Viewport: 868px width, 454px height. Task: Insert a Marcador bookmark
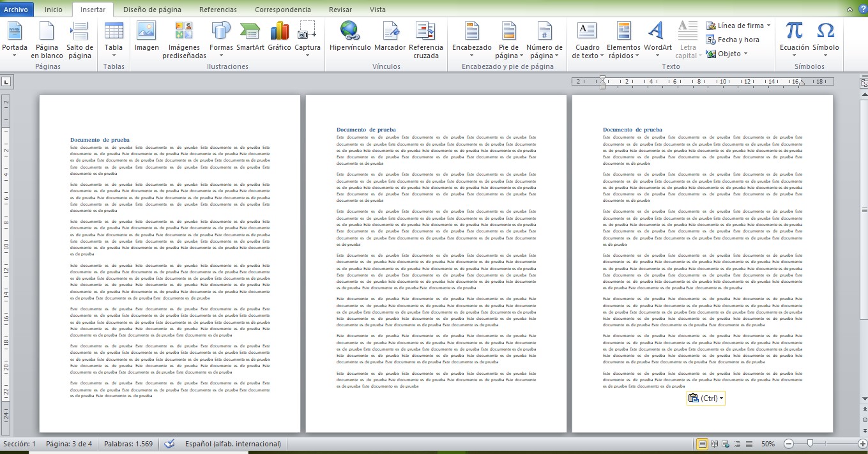(x=390, y=40)
